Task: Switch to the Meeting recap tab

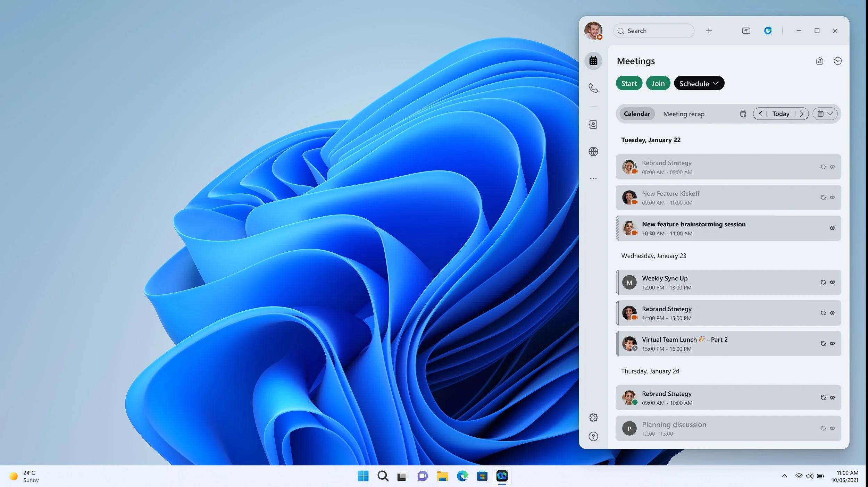Action: (x=684, y=114)
